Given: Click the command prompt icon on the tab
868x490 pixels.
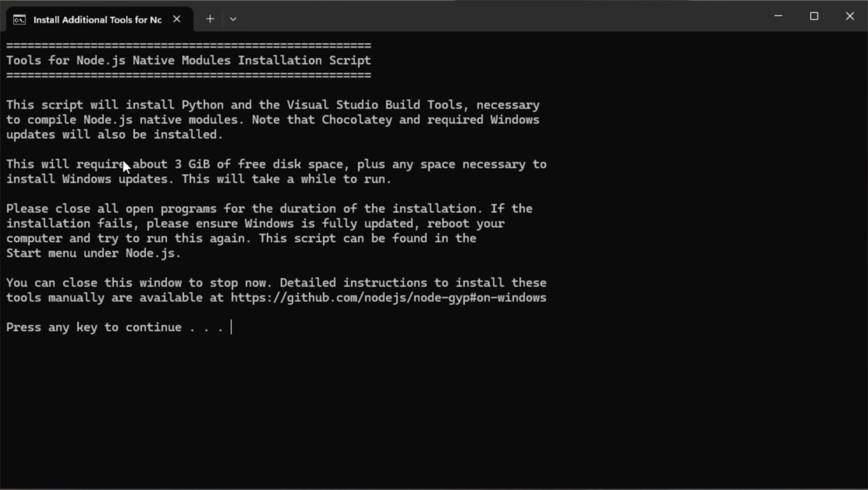Looking at the screenshot, I should 19,19.
